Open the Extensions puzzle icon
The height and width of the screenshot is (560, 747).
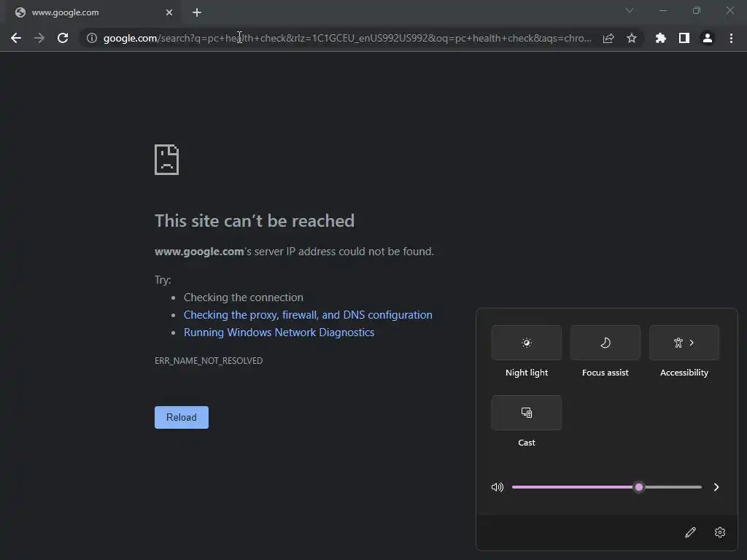point(660,38)
